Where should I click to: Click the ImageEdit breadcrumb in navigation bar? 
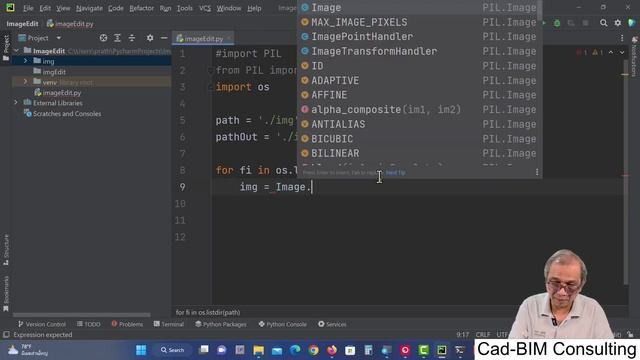click(x=22, y=24)
